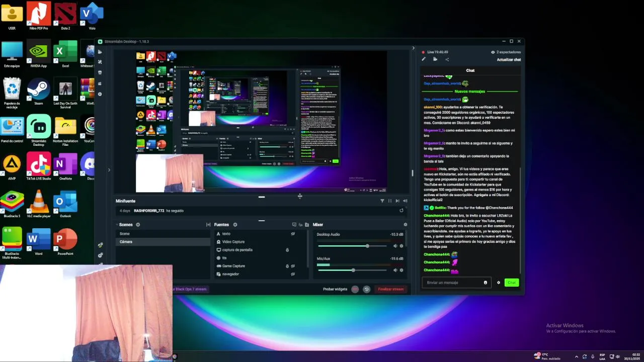Collapse the chat panel arrow

[x=413, y=48]
